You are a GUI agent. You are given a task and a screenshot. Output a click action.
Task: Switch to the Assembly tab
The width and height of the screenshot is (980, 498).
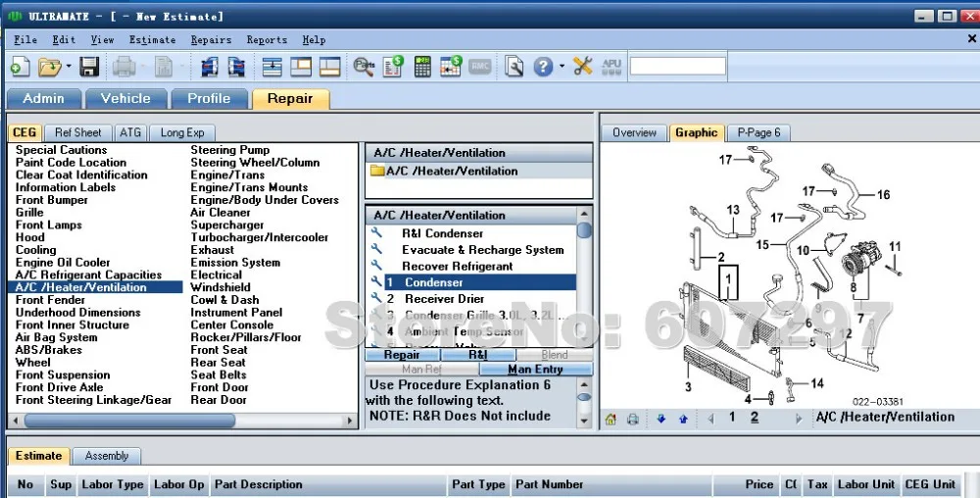coord(107,456)
